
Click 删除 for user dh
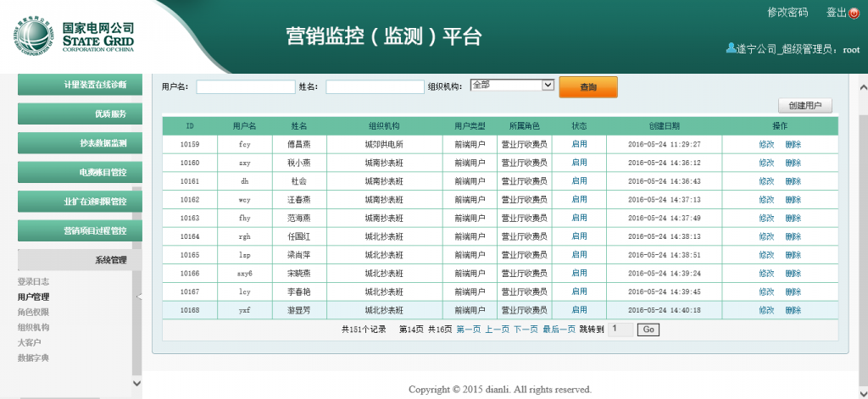click(793, 181)
